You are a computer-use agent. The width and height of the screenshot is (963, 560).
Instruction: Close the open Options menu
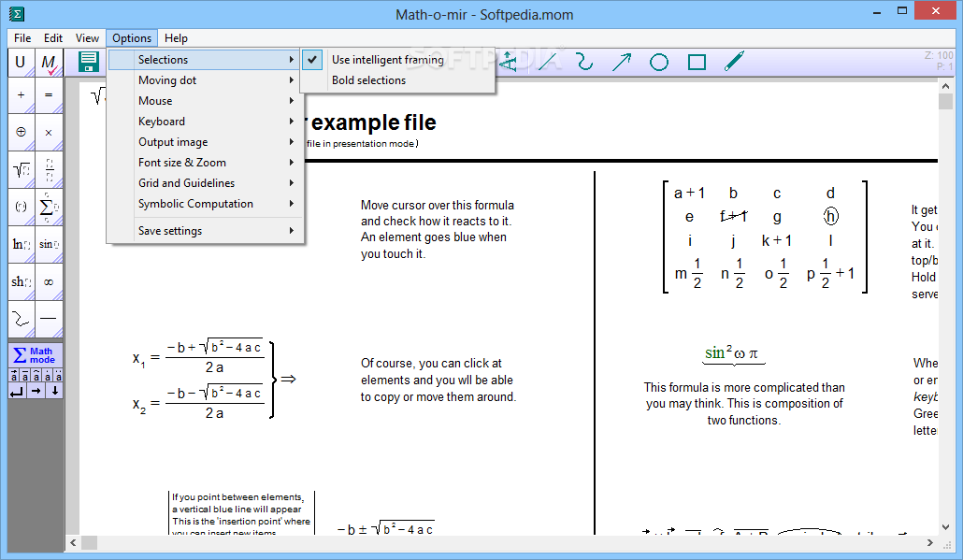132,38
